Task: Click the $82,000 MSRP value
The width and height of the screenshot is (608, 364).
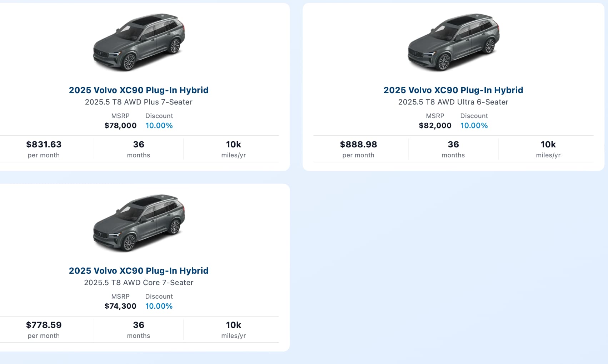Action: point(435,126)
